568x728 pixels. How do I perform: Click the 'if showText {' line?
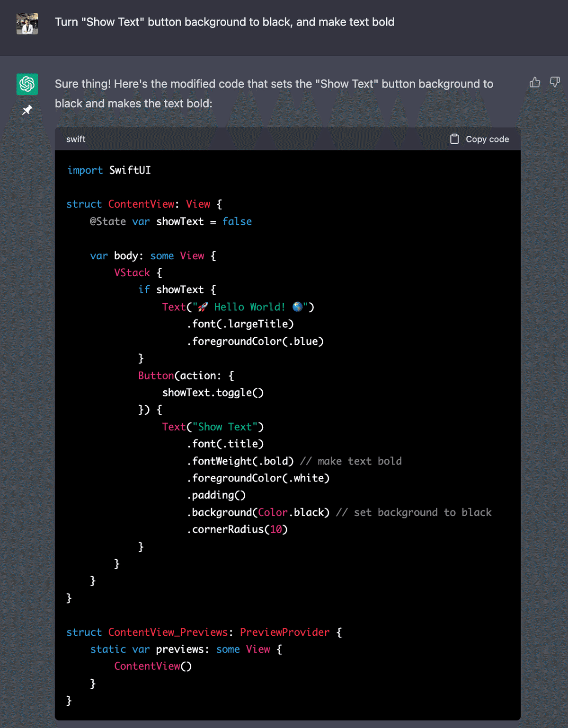[177, 290]
